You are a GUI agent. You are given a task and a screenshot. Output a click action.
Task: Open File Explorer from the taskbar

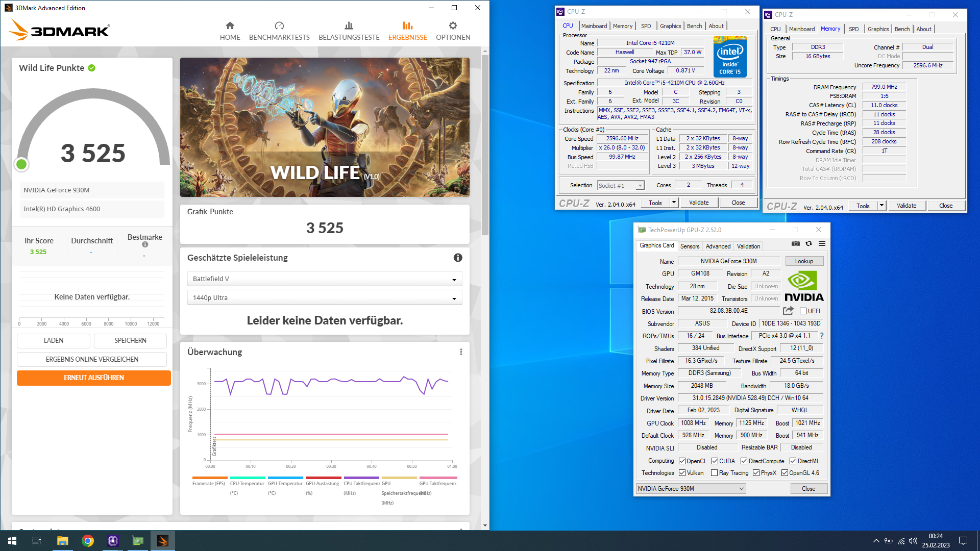(62, 541)
